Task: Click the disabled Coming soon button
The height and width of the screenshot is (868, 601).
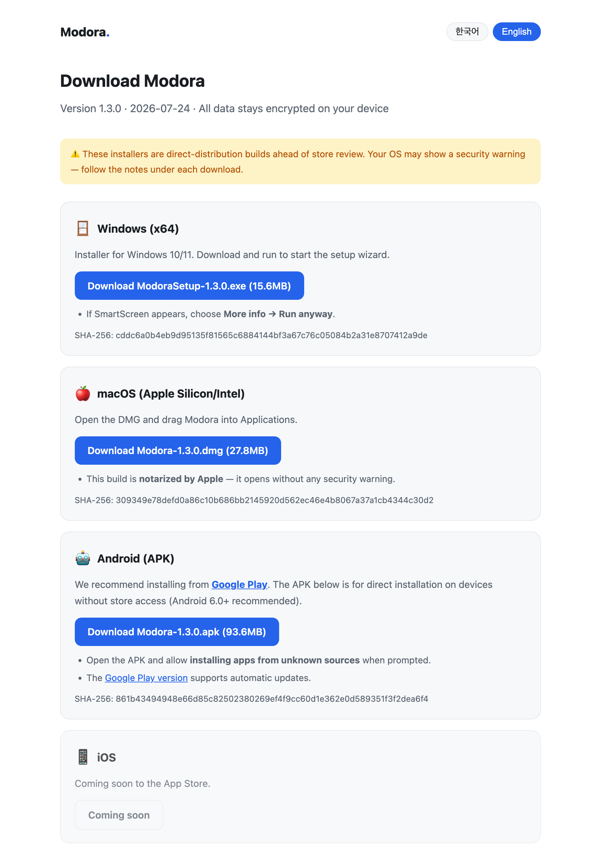Action: point(119,815)
